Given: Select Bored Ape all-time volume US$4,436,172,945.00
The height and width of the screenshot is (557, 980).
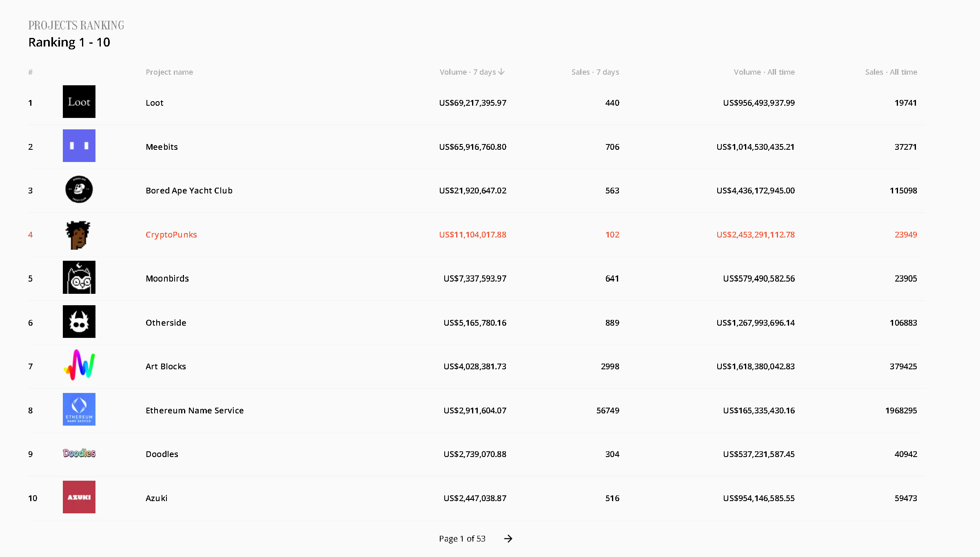Looking at the screenshot, I should pos(756,191).
